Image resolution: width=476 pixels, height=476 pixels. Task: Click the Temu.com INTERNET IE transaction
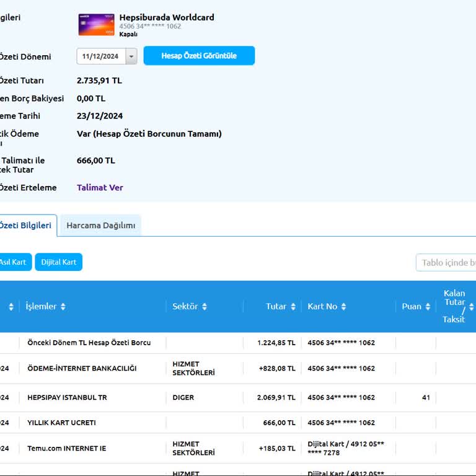coord(66,449)
